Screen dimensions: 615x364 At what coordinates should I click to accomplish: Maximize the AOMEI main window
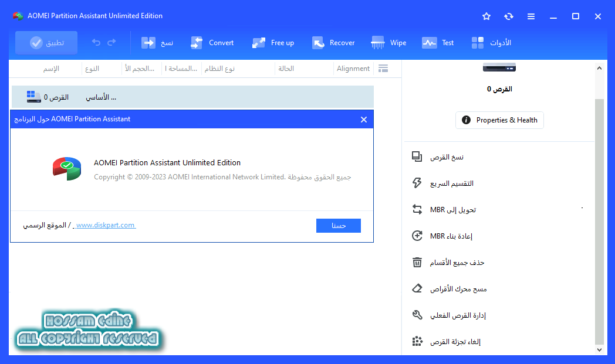coord(576,16)
